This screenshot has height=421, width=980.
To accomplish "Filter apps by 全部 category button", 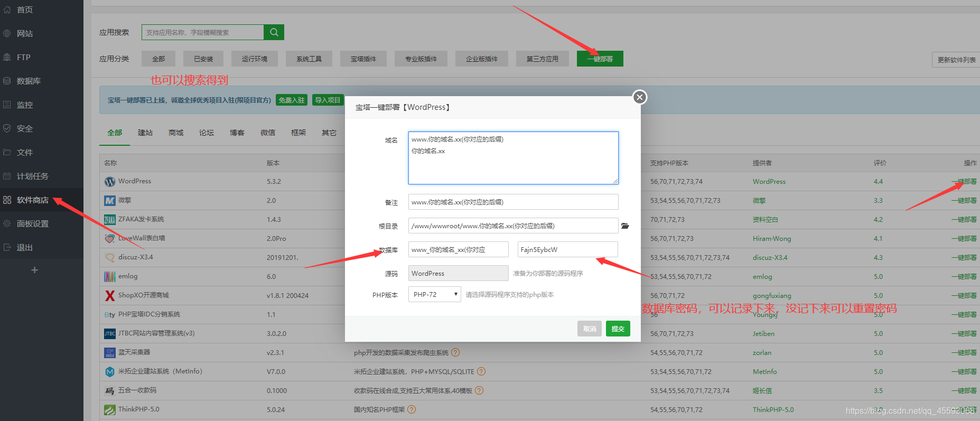I will tap(158, 59).
